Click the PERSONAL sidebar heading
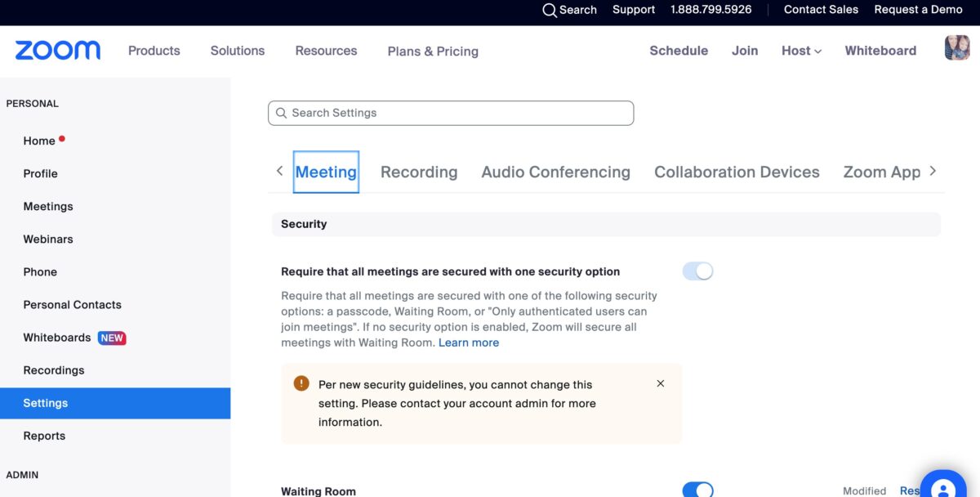The width and height of the screenshot is (980, 497). coord(33,104)
